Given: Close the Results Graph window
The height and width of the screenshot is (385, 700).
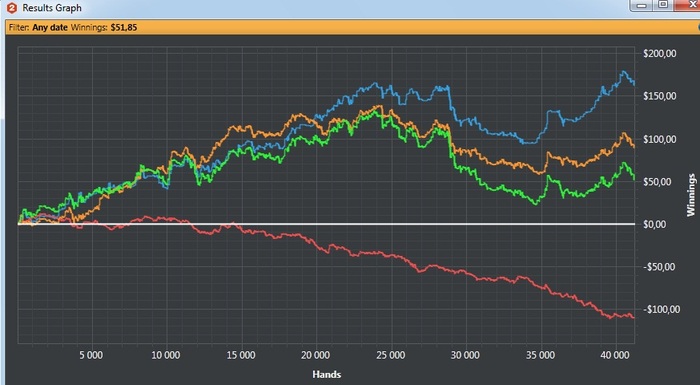Looking at the screenshot, I should (688, 5).
